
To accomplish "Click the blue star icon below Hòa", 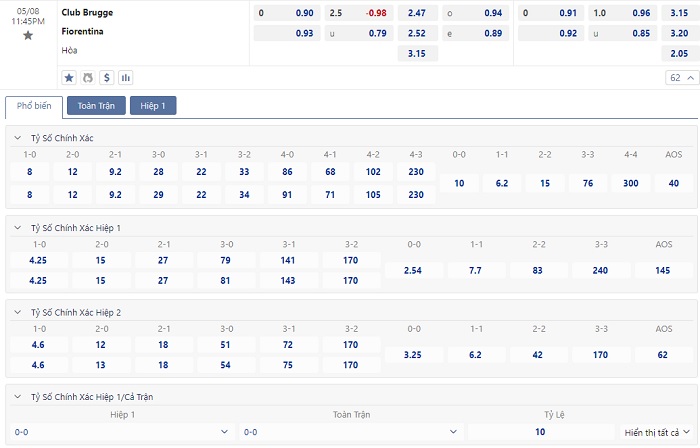I will (x=69, y=77).
